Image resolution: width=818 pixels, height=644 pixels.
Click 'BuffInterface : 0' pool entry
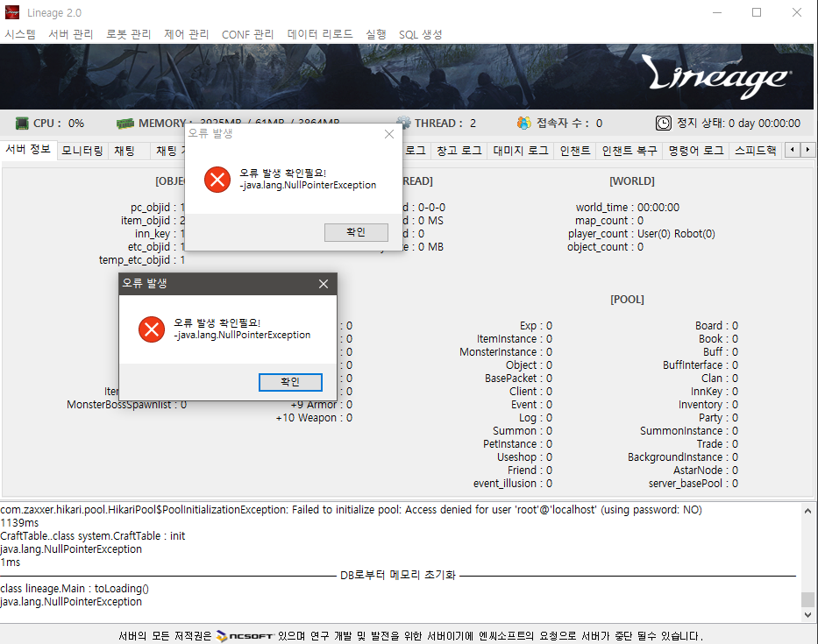tap(701, 365)
